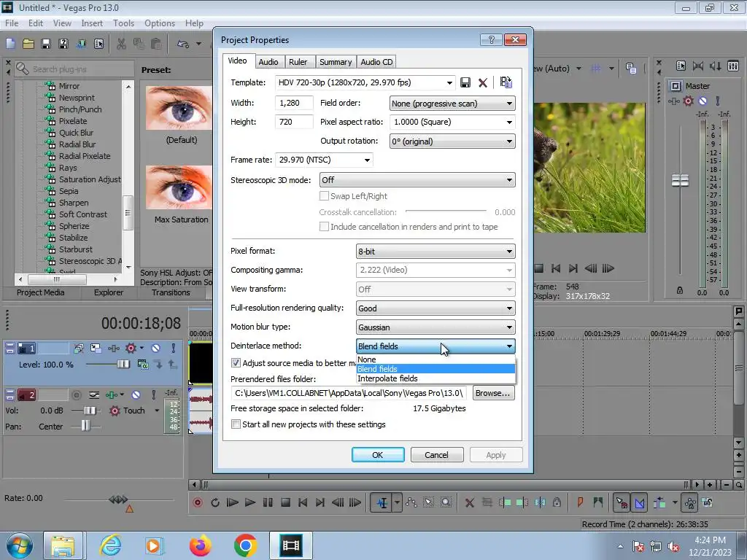Image resolution: width=747 pixels, height=560 pixels.
Task: Open Full-resolution rendering quality dropdown
Action: (x=436, y=308)
